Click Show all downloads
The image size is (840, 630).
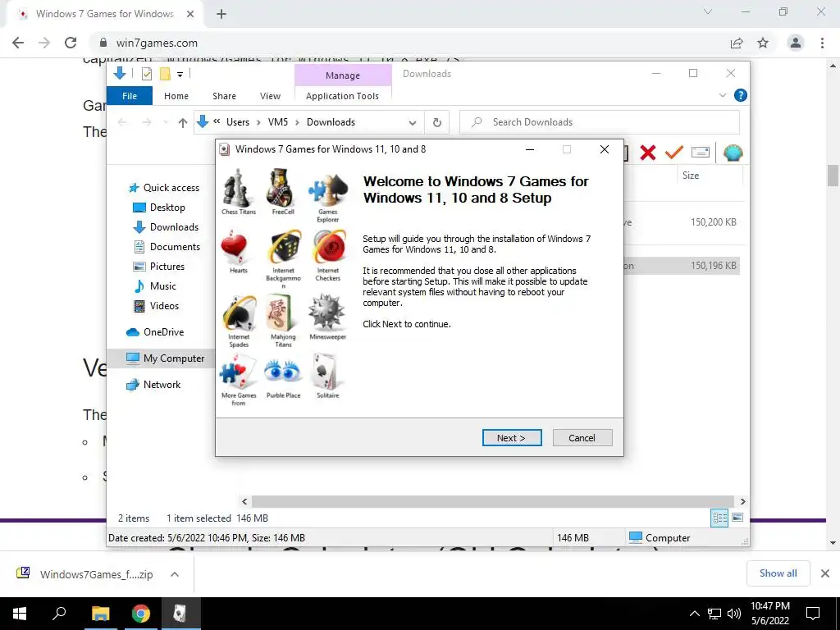tap(778, 573)
